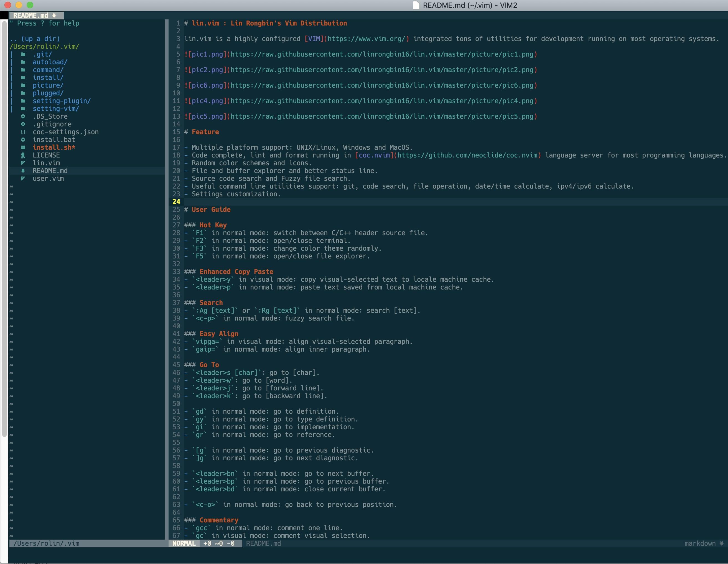Expand the picture/ folder in the tree

pos(48,85)
